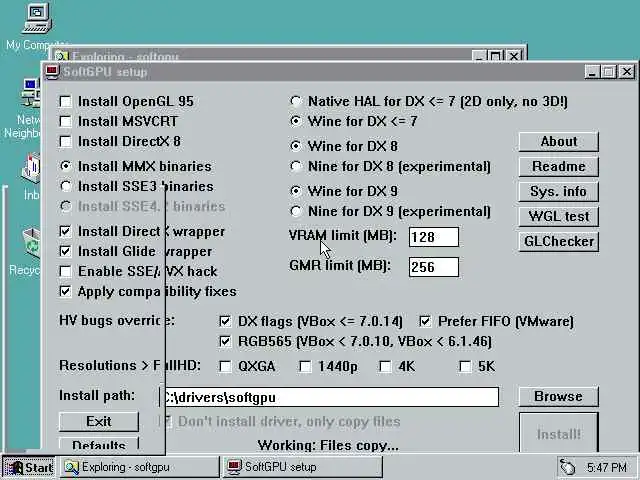The height and width of the screenshot is (480, 640).
Task: Check Install MSVCRT option
Action: [65, 121]
